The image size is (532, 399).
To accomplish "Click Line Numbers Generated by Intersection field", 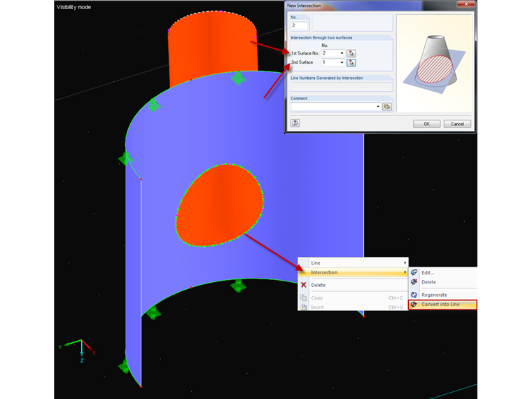I will (x=342, y=86).
